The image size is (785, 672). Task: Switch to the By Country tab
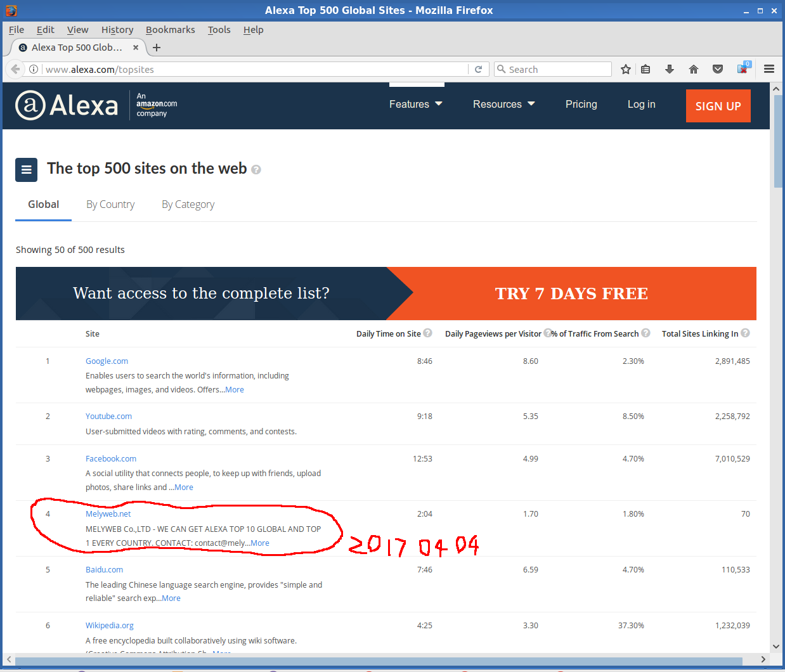[110, 204]
